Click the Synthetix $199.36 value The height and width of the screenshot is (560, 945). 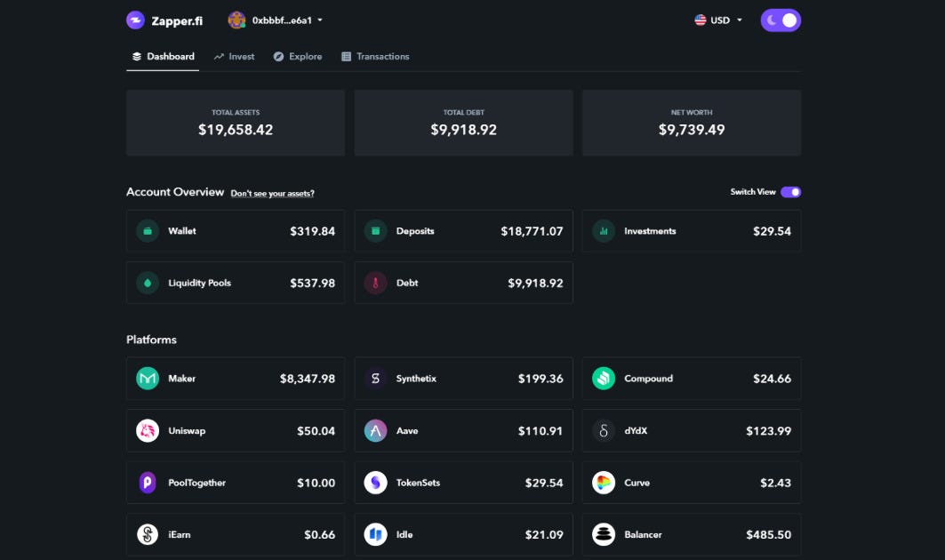pyautogui.click(x=541, y=379)
